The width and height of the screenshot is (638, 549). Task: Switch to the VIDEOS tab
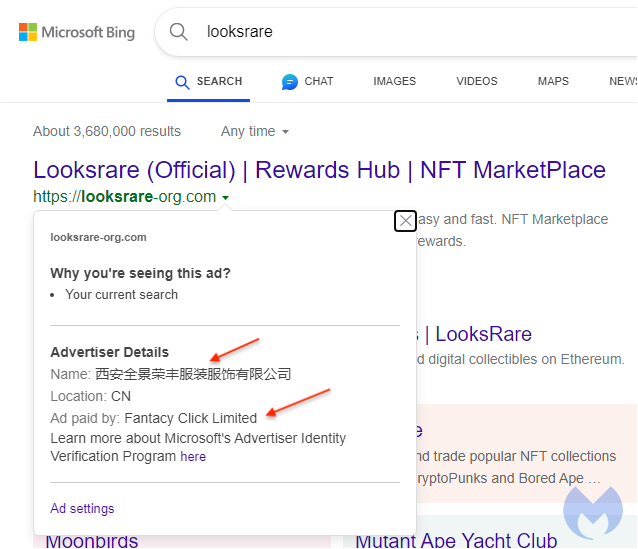[x=477, y=81]
